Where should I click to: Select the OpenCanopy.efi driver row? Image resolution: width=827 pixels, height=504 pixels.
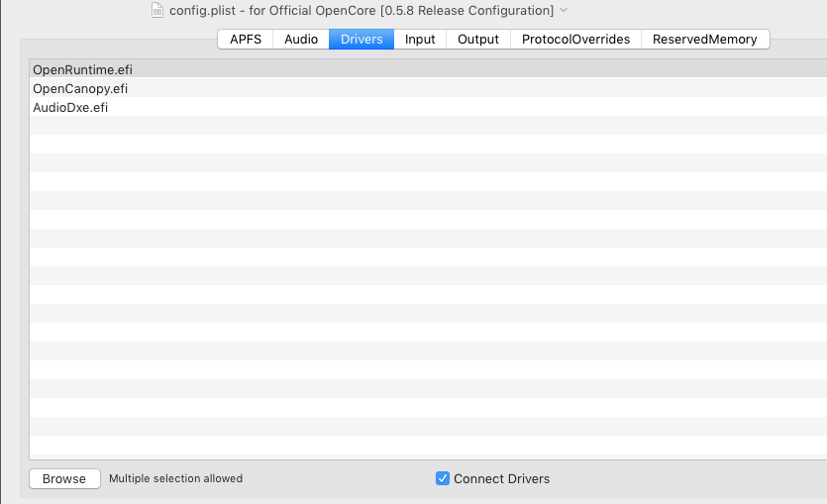428,88
